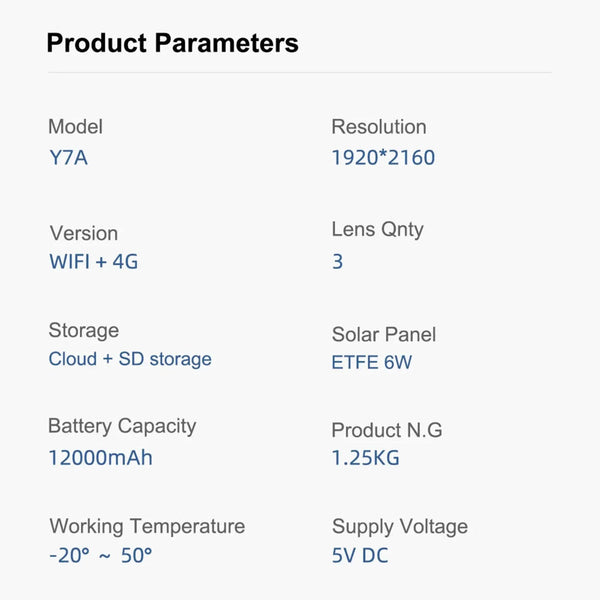The width and height of the screenshot is (600, 600).
Task: Click the Product Parameters heading
Action: [172, 43]
